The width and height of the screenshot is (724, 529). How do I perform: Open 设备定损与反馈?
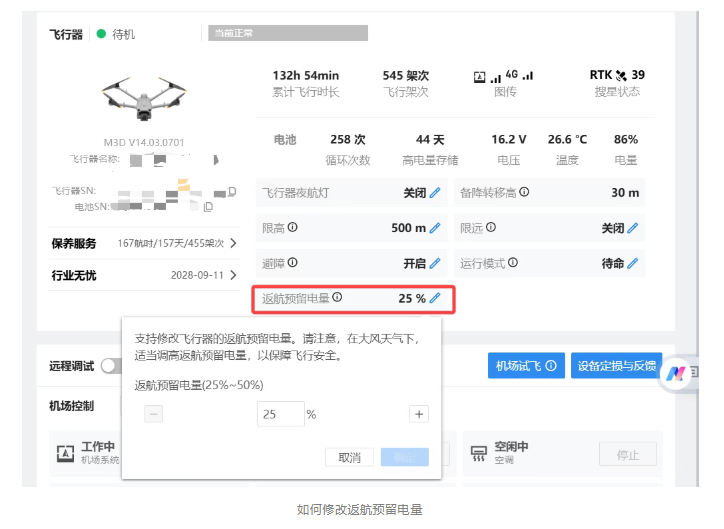tap(616, 366)
